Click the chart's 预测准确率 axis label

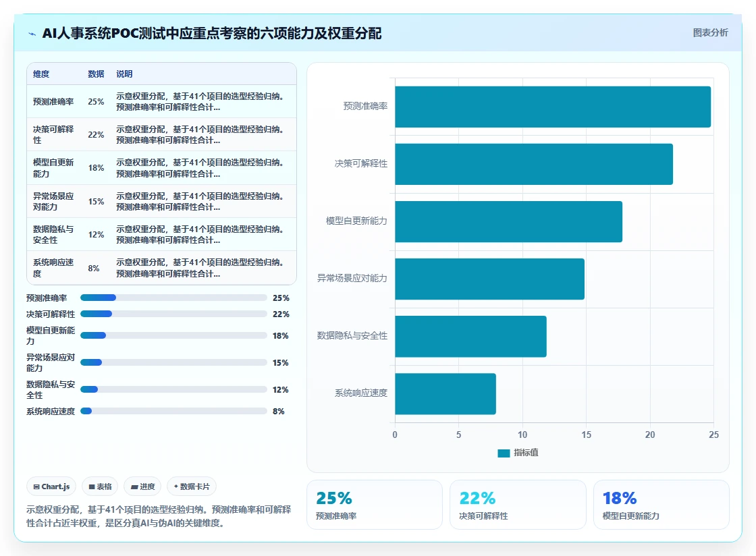[x=365, y=106]
